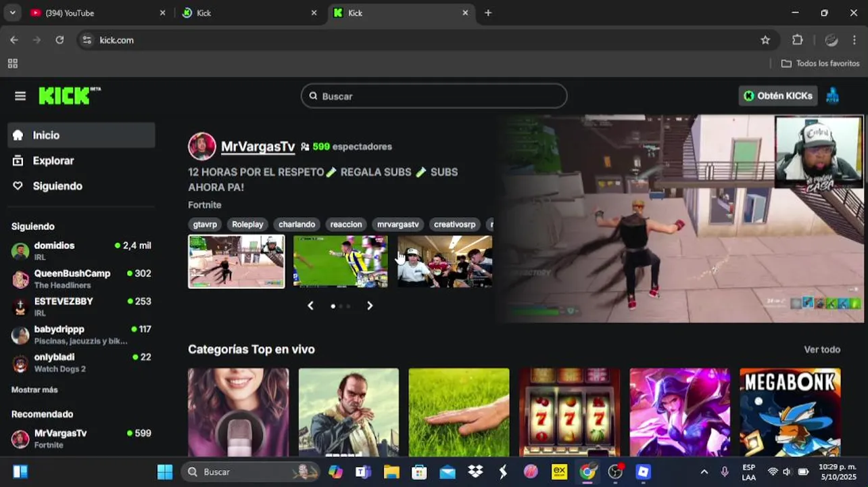The height and width of the screenshot is (487, 868).
Task: Open the slots 777 category card
Action: (x=569, y=413)
